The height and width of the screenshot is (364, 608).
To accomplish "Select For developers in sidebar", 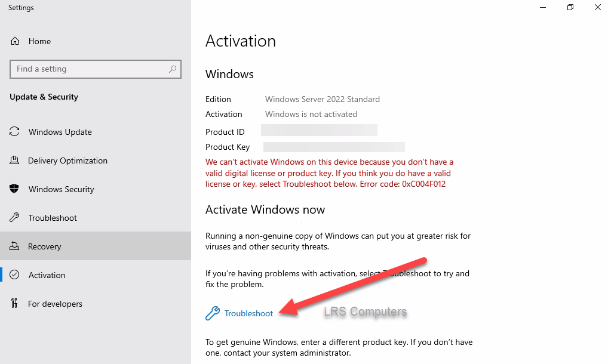I will click(x=55, y=304).
